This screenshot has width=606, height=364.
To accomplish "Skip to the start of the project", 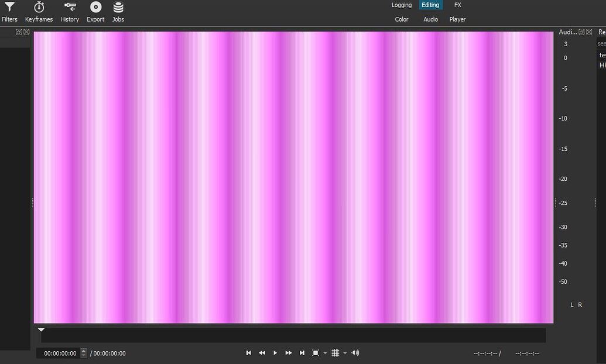I will (x=248, y=352).
